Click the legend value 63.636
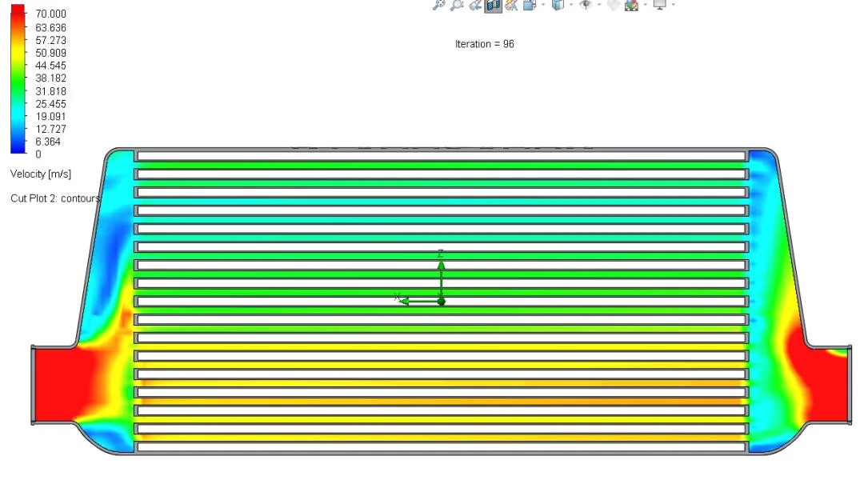Viewport: 868px width, 480px height. (x=50, y=28)
